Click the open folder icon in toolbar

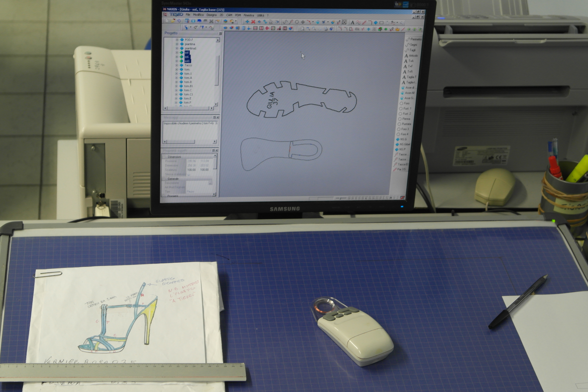coord(173,21)
